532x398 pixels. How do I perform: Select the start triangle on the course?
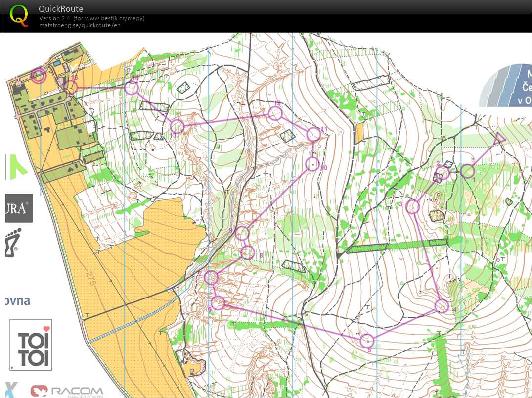[x=499, y=138]
